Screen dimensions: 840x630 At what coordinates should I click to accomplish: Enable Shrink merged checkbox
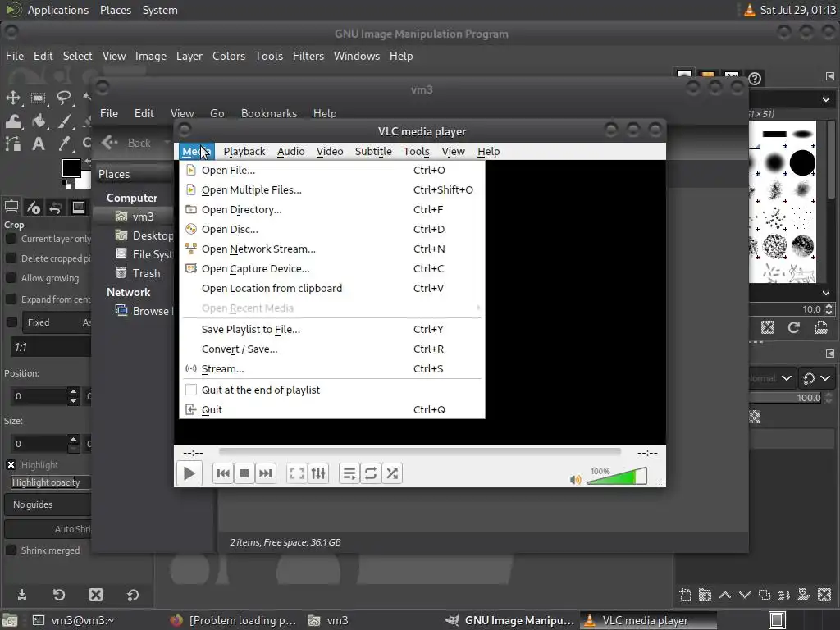pyautogui.click(x=11, y=550)
